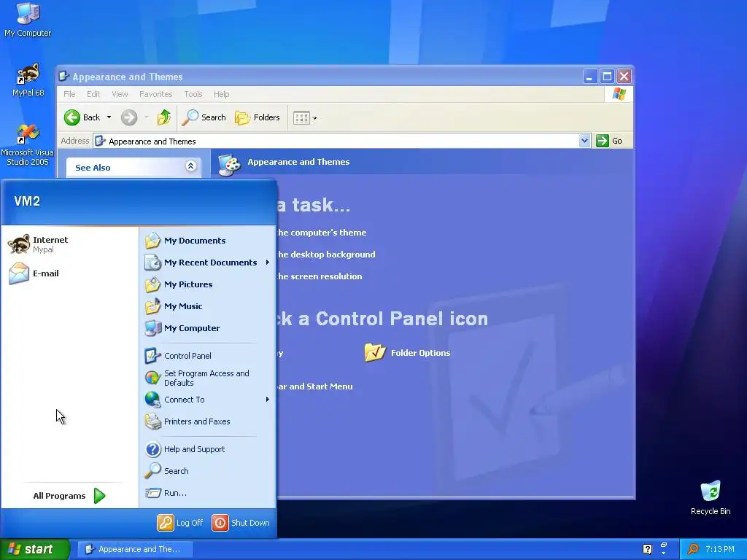Click the grayed Forward arrow button
Viewport: 747px width, 560px height.
[128, 117]
